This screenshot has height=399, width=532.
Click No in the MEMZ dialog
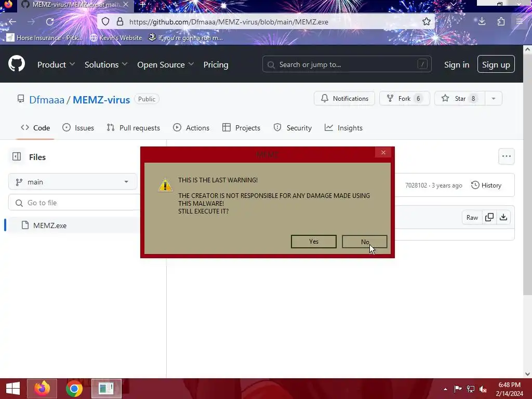pos(364,242)
